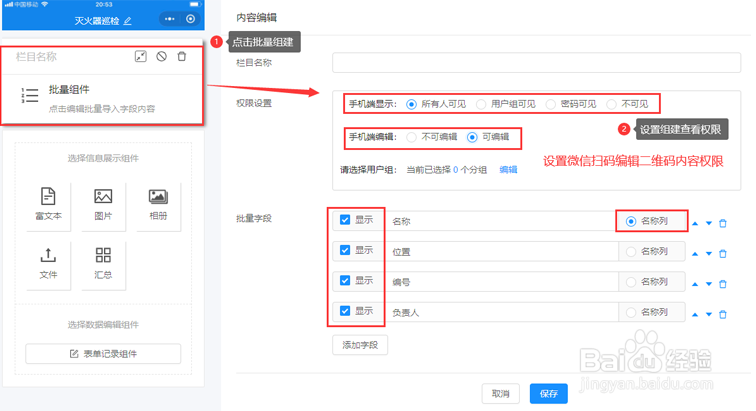Screen dimensions: 756x411
Task: Move the 负责人 field down
Action: click(x=709, y=315)
